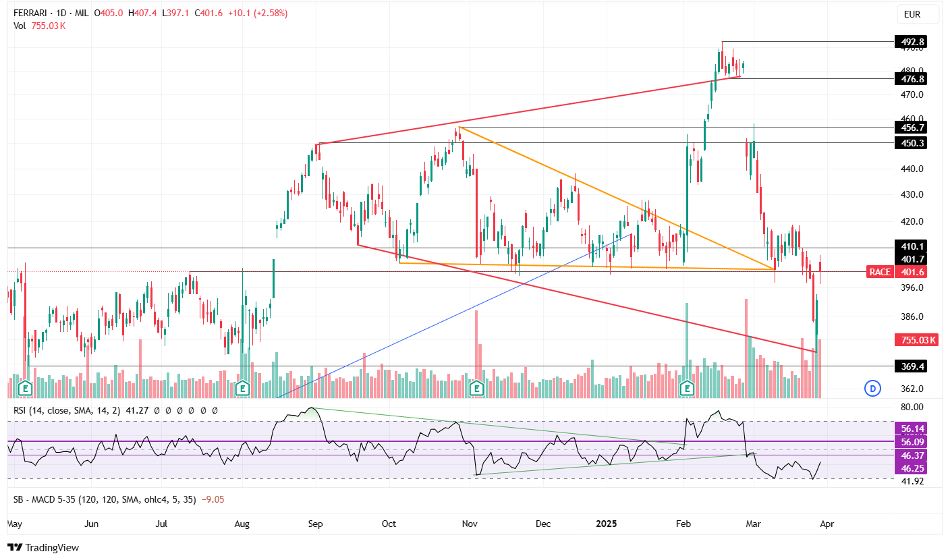Click the Mar label on time axis
The width and height of the screenshot is (950, 560).
pos(754,524)
